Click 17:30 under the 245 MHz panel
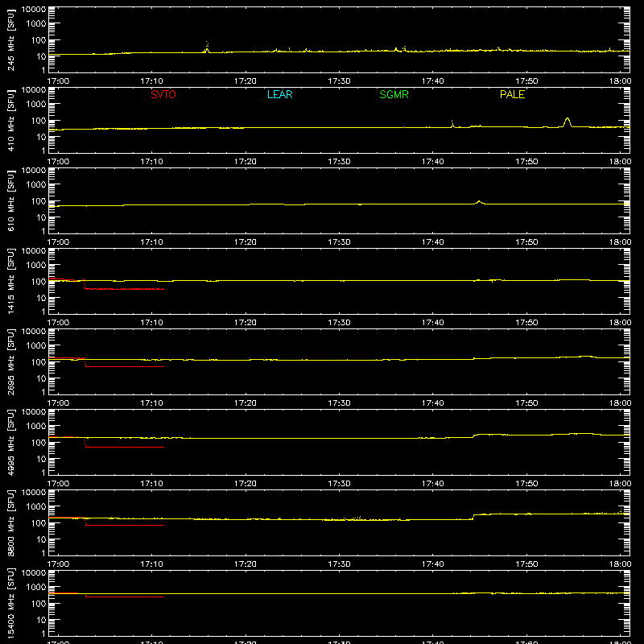This screenshot has height=644, width=644. coord(339,81)
